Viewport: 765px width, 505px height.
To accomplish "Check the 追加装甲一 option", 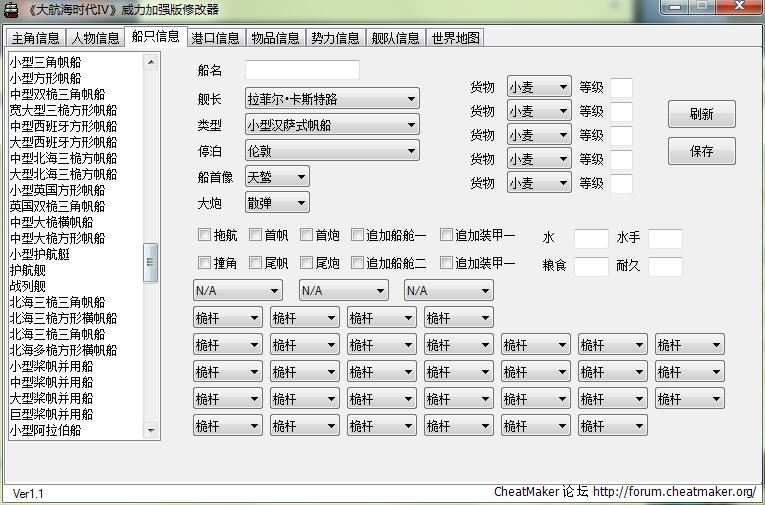I will point(446,235).
